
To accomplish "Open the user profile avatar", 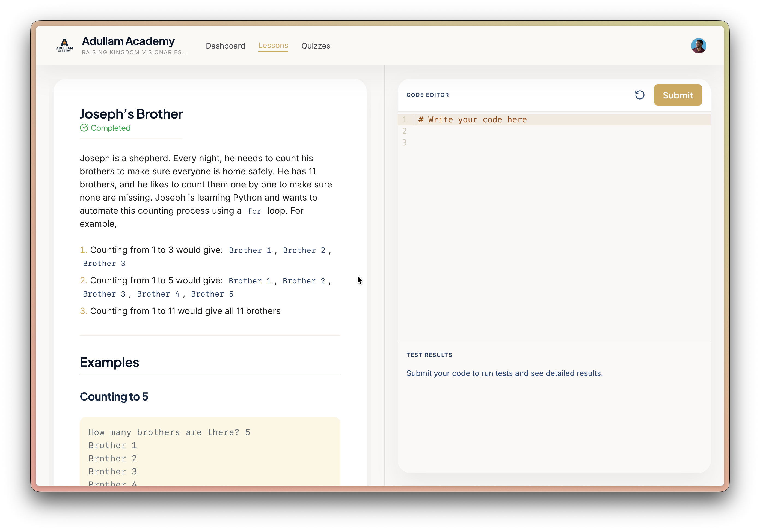I will click(x=698, y=46).
